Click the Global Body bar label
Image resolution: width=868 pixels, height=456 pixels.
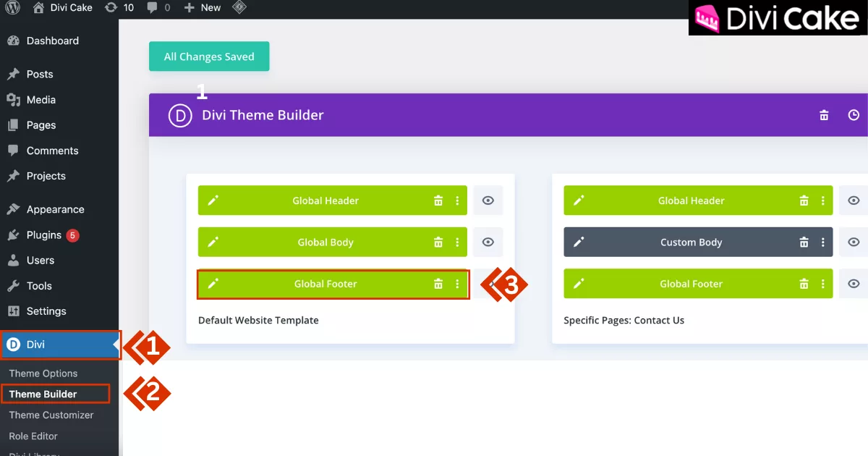point(325,242)
